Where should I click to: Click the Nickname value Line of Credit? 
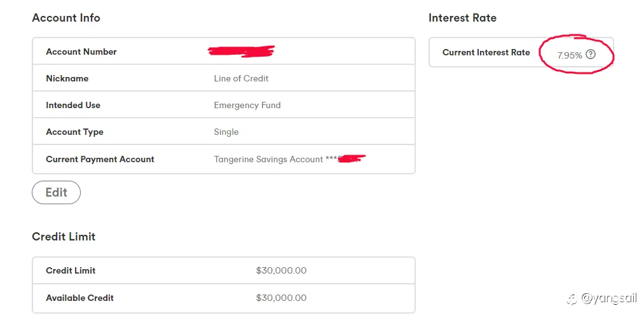(241, 78)
